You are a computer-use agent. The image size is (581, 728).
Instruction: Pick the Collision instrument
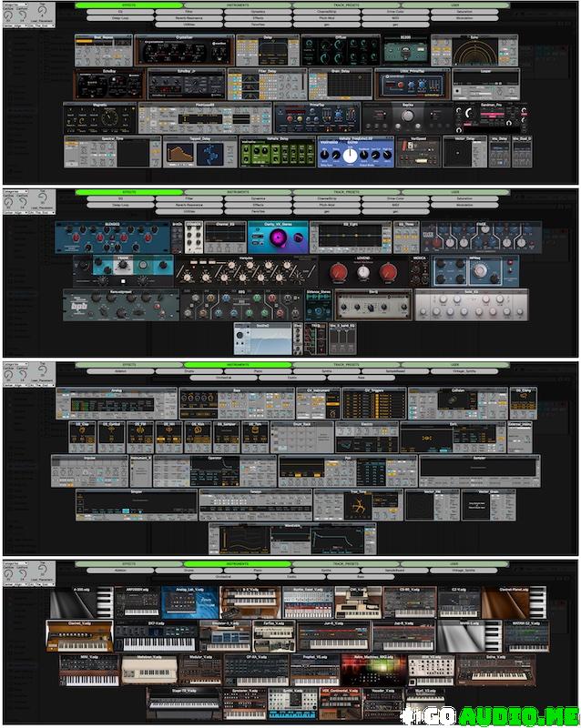click(x=458, y=403)
